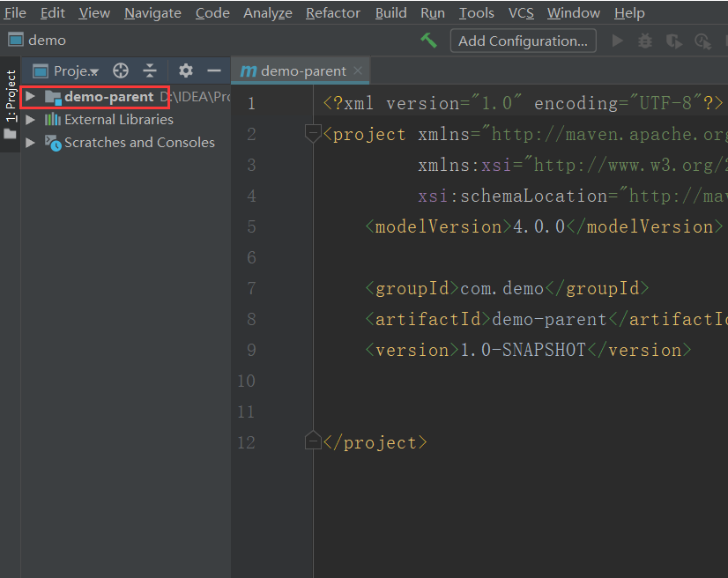728x578 pixels.
Task: Expand the demo-parent tree node
Action: [30, 97]
